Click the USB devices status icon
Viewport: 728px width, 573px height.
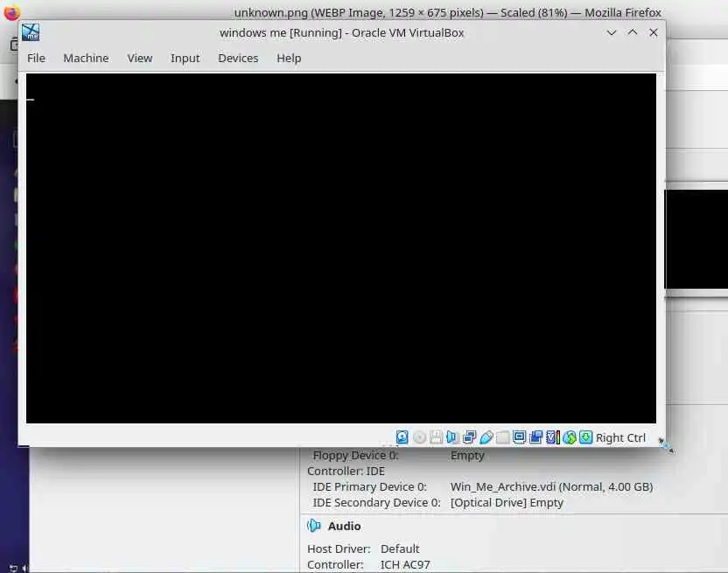(x=486, y=437)
